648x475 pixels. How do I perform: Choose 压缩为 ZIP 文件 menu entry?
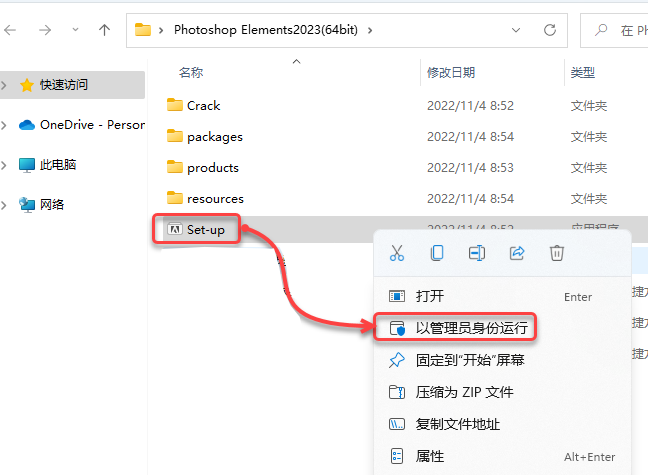502,392
